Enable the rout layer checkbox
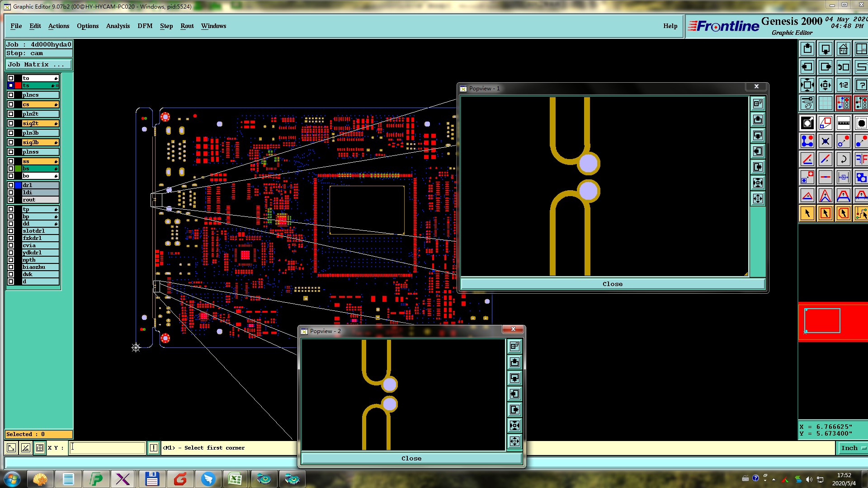Viewport: 868px width, 488px height. pyautogui.click(x=11, y=200)
